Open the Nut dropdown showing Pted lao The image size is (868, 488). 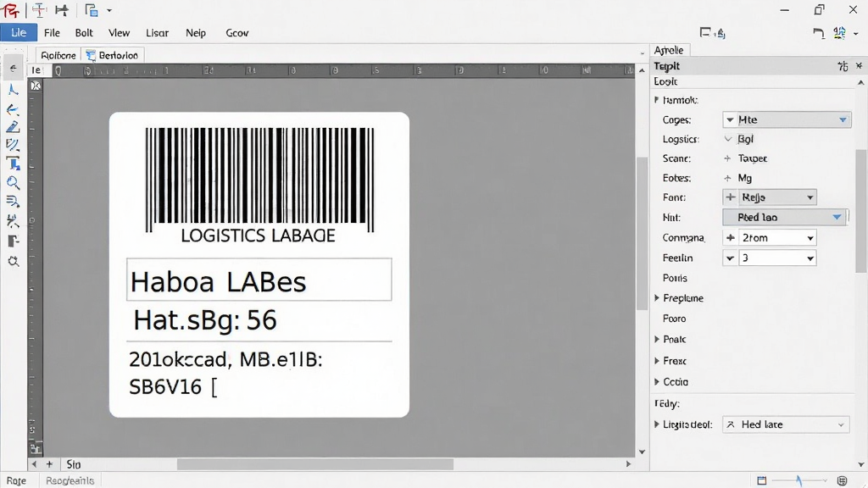[x=784, y=217]
